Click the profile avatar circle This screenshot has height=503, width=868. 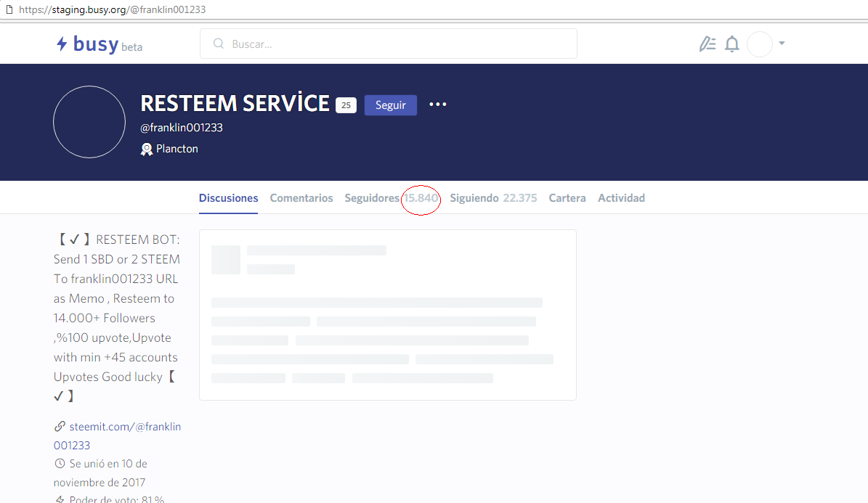pos(89,122)
